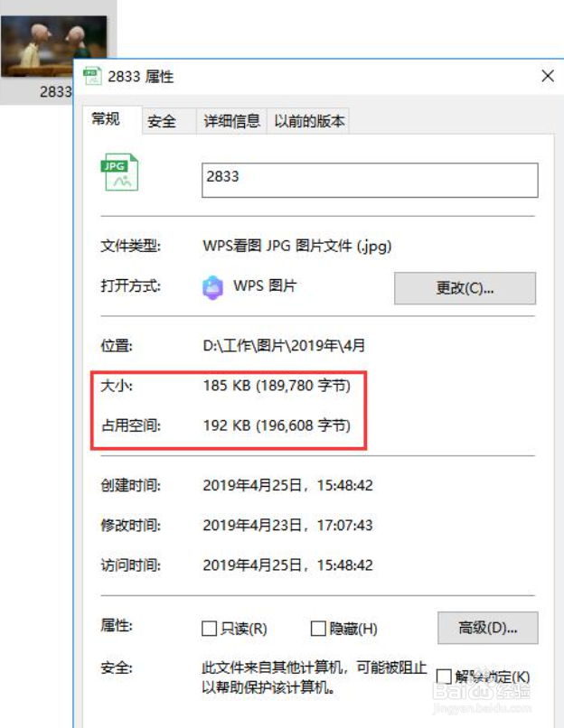Screen dimensions: 564x728
Task: Click the 更改(C)... button
Action: (465, 288)
